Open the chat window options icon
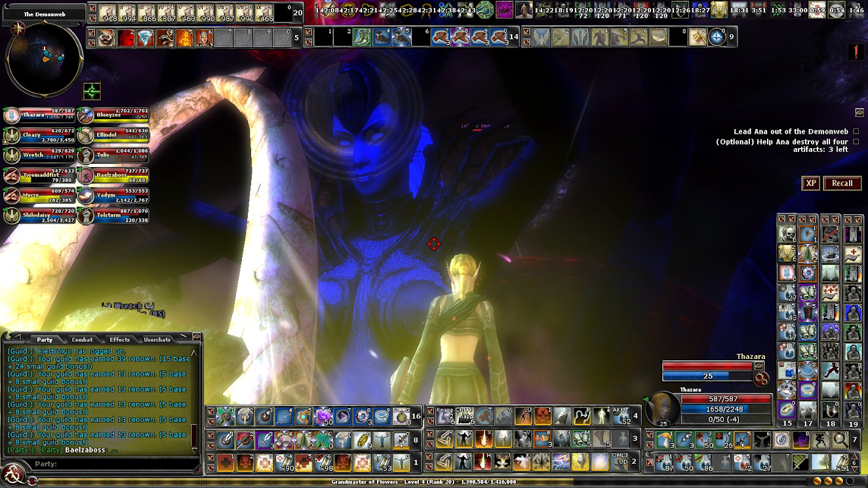The image size is (868, 488). point(196,336)
